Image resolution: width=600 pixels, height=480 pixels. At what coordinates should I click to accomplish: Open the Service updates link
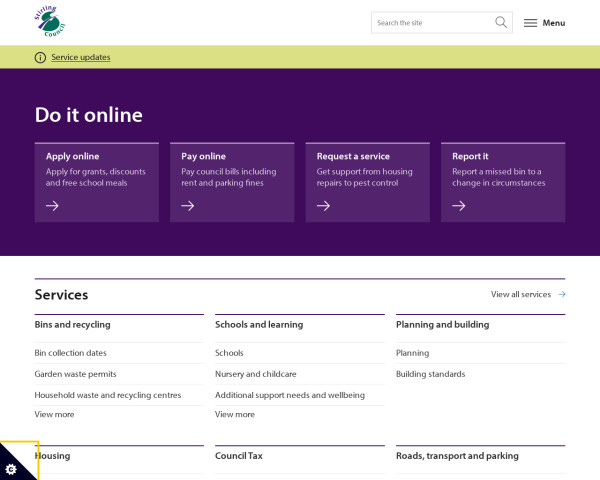81,57
